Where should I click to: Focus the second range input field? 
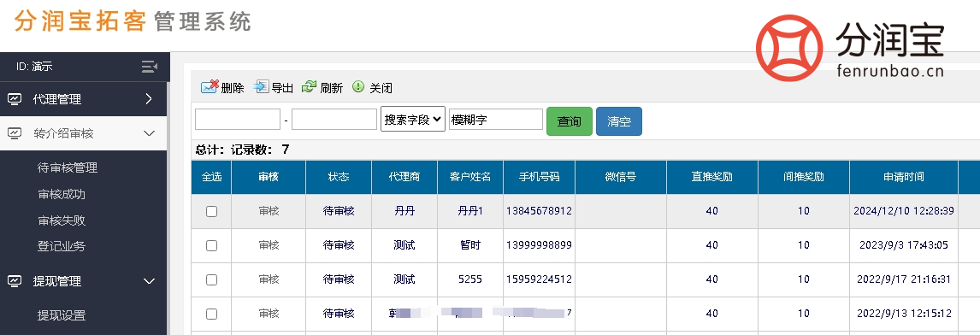click(334, 120)
